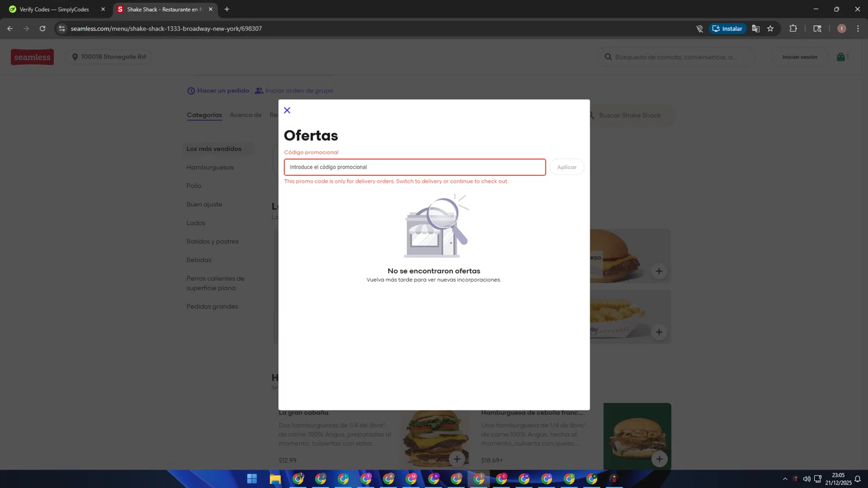
Task: Click the Buscar Shake Shack search field
Action: click(631, 116)
